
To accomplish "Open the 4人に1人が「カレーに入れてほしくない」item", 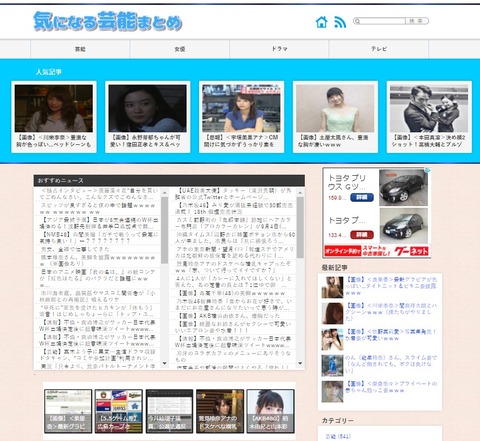I will (233, 282).
